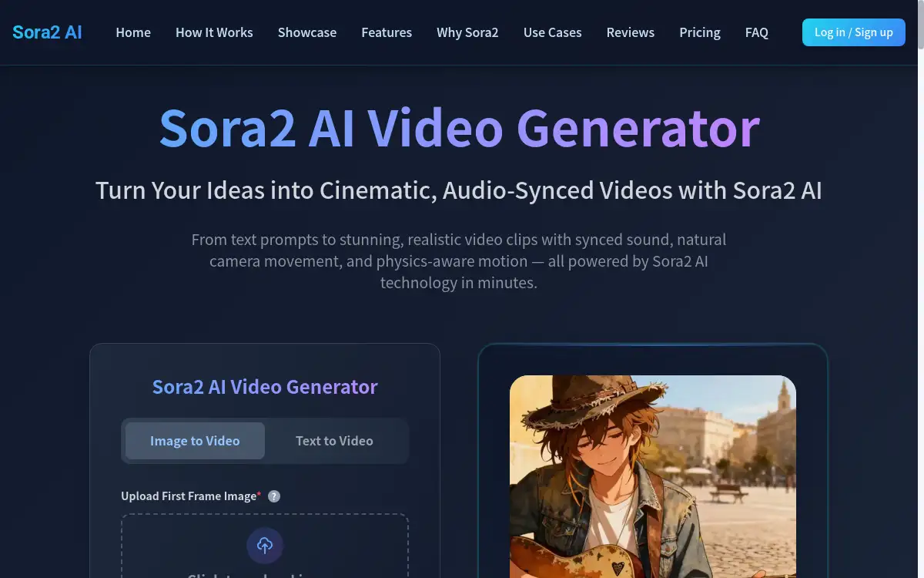Open the Reviews section

pos(630,32)
